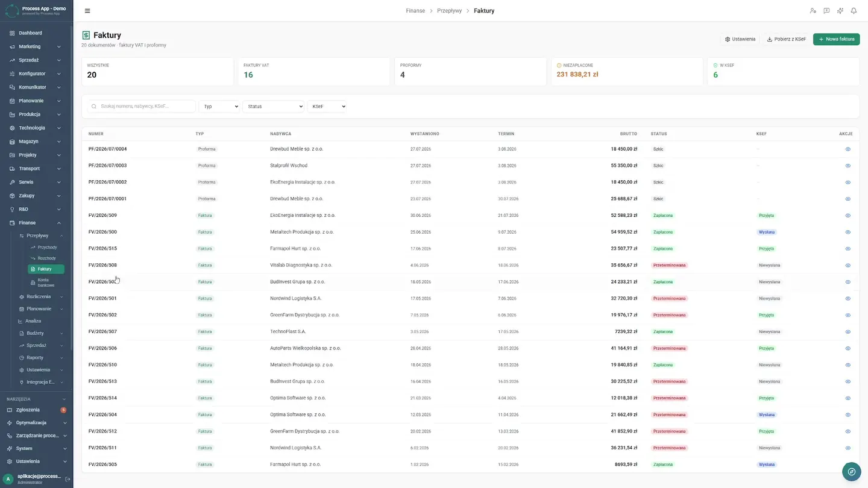Focus the invoice search input field
Image resolution: width=868 pixels, height=488 pixels.
click(142, 107)
